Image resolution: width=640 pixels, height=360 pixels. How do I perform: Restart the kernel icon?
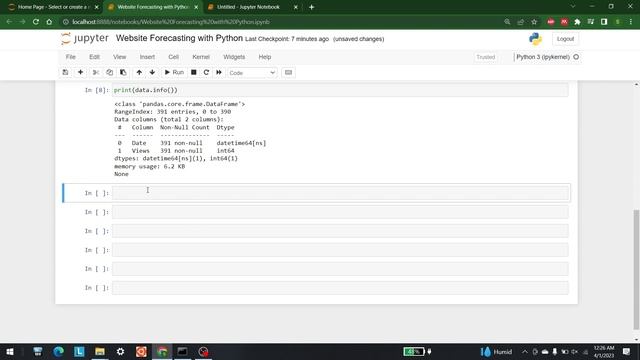pos(206,72)
